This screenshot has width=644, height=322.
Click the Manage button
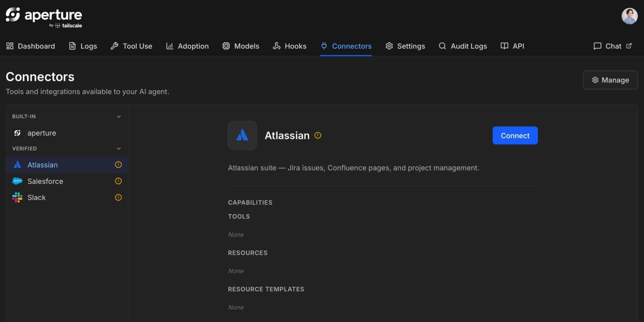(610, 80)
